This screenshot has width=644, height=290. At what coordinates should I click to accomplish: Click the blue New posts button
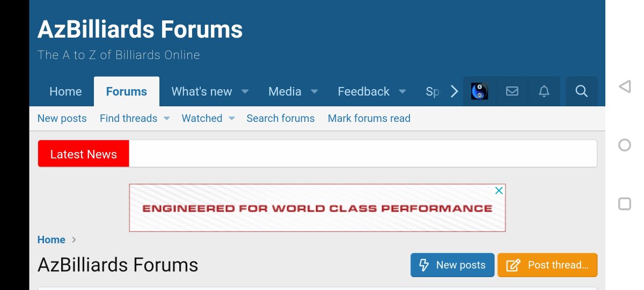(x=452, y=265)
